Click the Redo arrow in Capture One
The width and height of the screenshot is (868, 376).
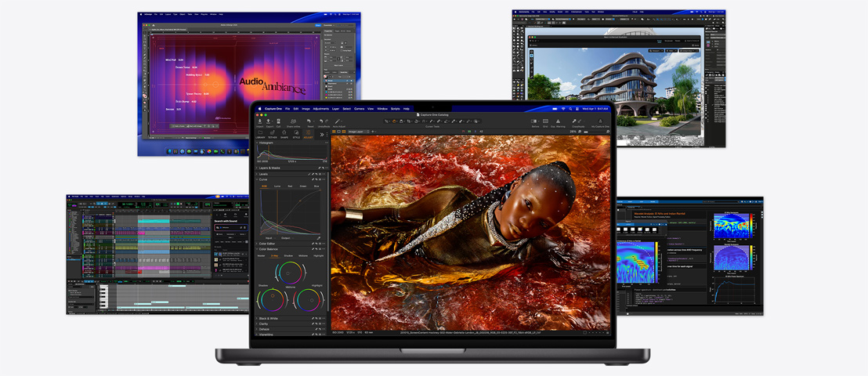327,121
